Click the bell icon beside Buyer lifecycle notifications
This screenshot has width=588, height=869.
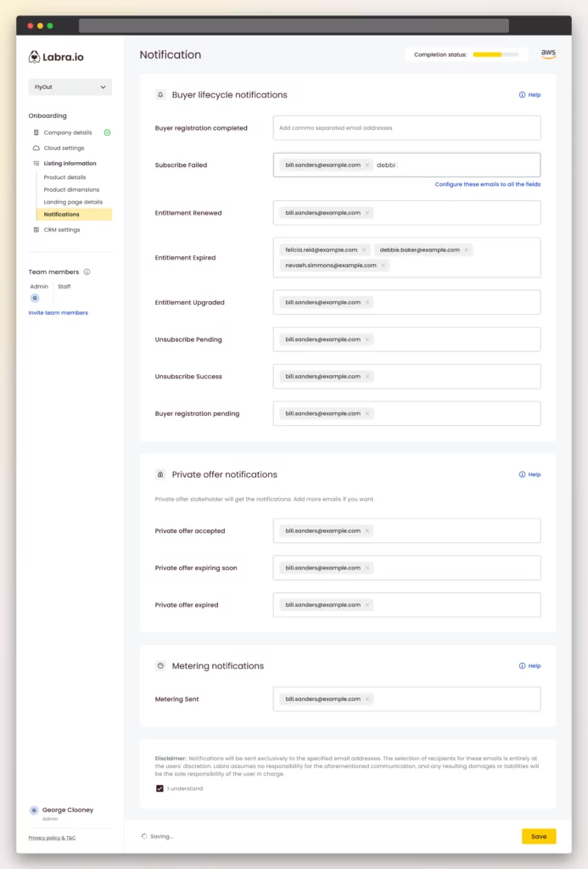160,95
